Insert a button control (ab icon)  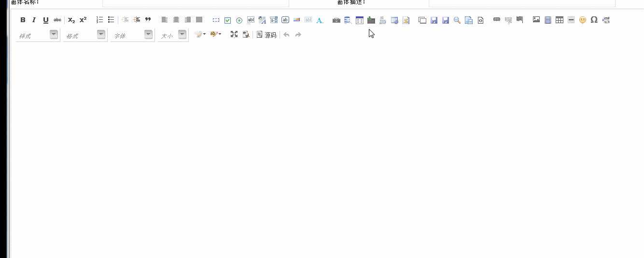click(x=285, y=20)
